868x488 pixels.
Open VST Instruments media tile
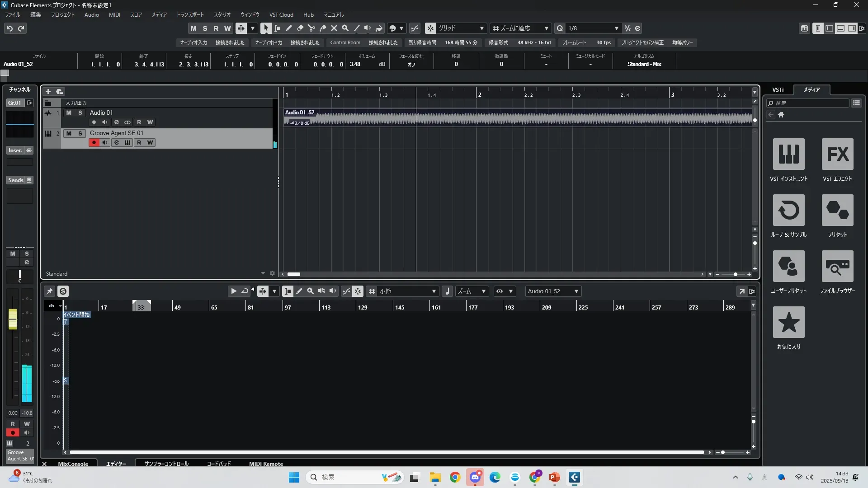click(788, 154)
